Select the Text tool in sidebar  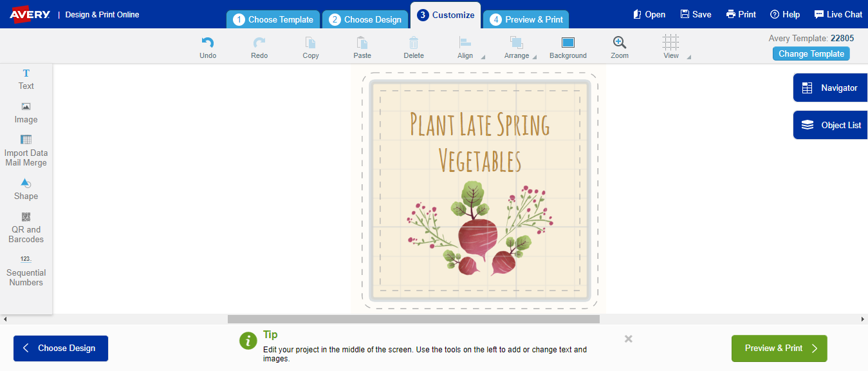(26, 79)
